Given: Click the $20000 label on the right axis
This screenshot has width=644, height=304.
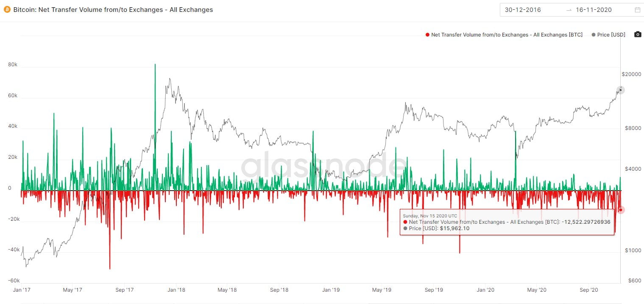Looking at the screenshot, I should (x=631, y=74).
